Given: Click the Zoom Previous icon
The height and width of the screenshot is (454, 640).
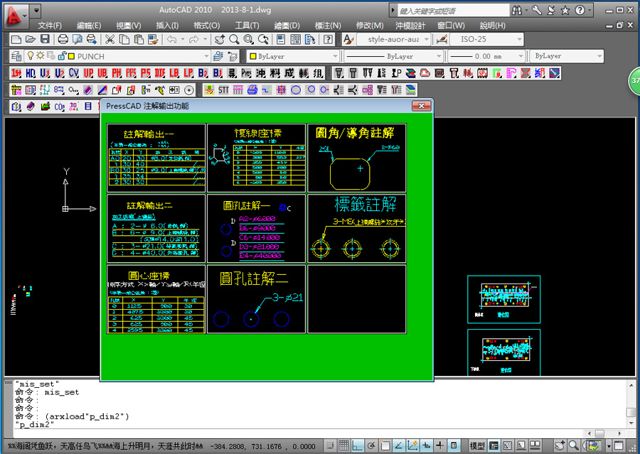Looking at the screenshot, I should tap(263, 40).
